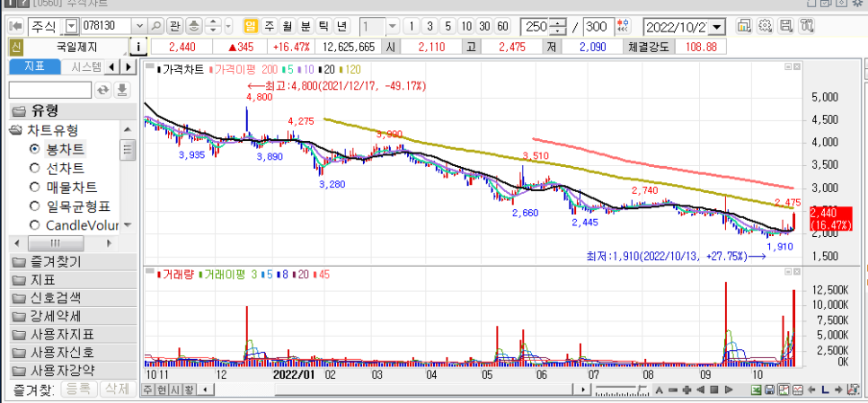Image resolution: width=868 pixels, height=403 pixels.
Task: Click the 시 tab below the chart
Action: [174, 390]
